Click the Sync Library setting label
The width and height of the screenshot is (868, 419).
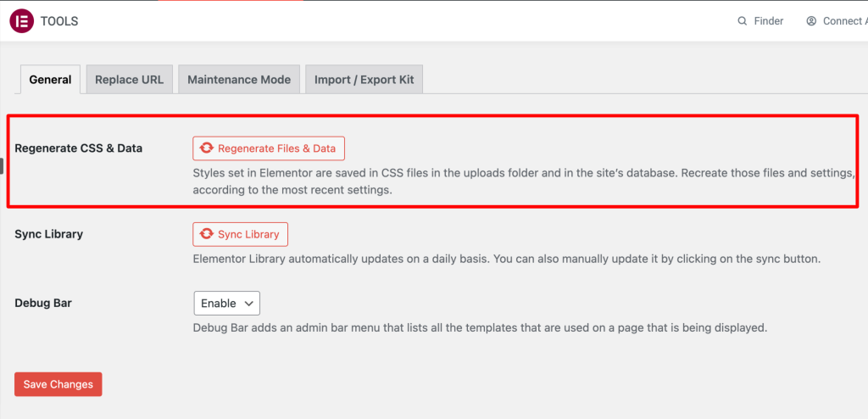coord(48,234)
